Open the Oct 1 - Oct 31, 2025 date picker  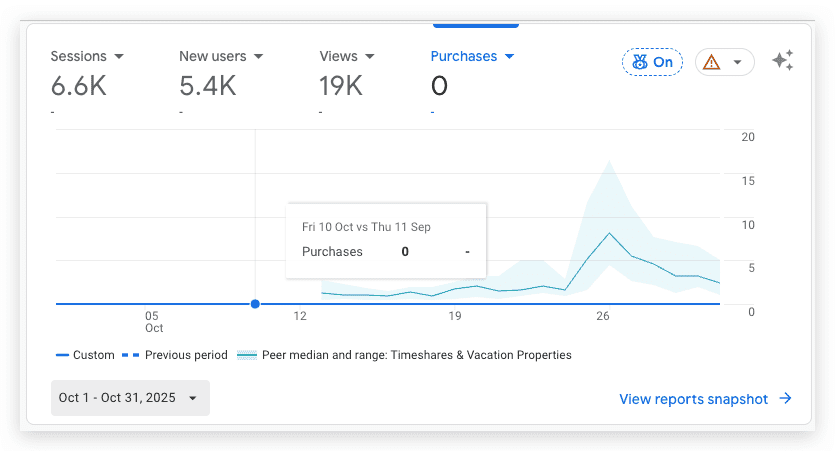pyautogui.click(x=130, y=398)
